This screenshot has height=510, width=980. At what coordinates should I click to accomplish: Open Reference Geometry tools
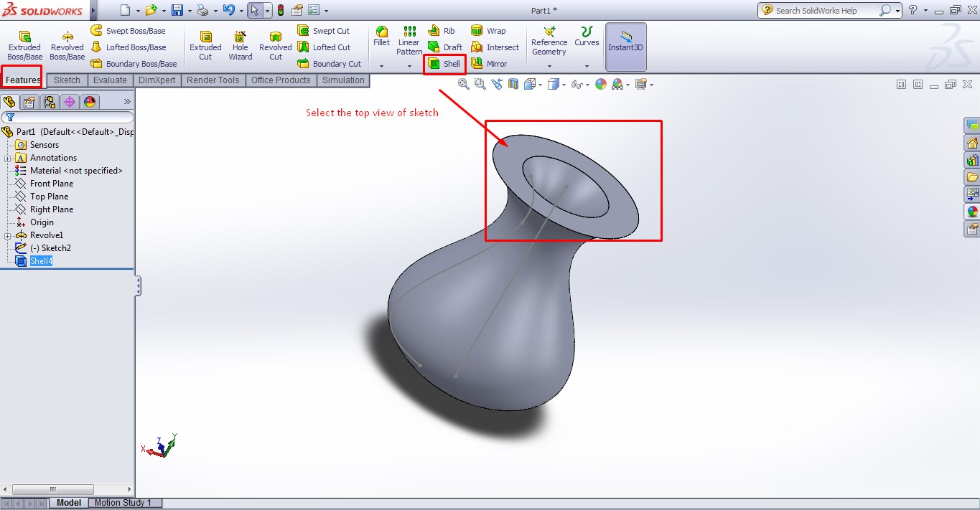[x=549, y=41]
